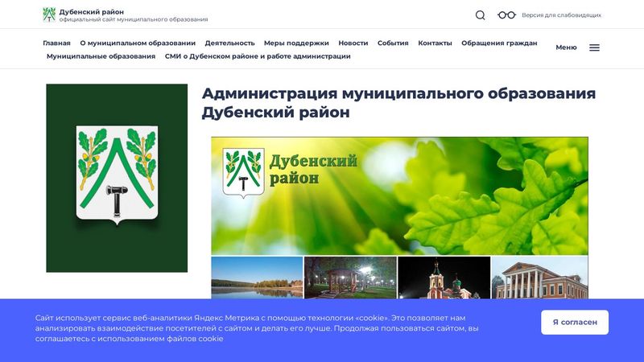Click the search magnifier icon

click(481, 15)
